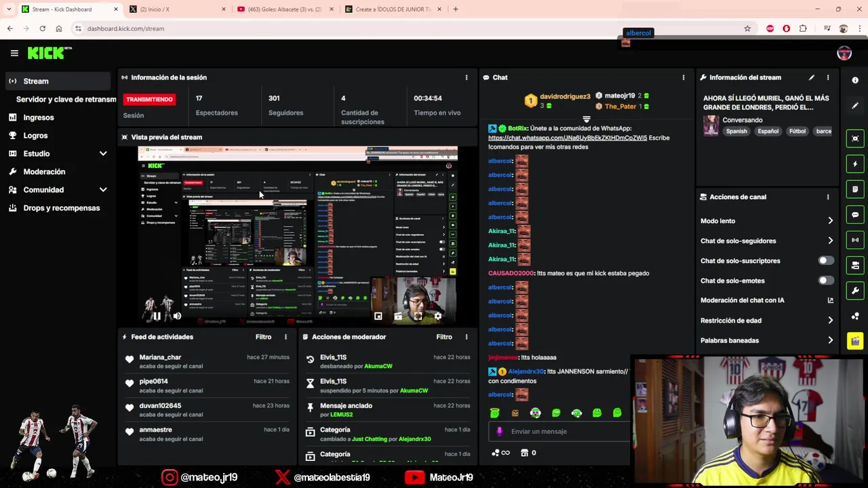The image size is (868, 488).
Task: Click the Fútbol stream tag
Action: pos(797,131)
